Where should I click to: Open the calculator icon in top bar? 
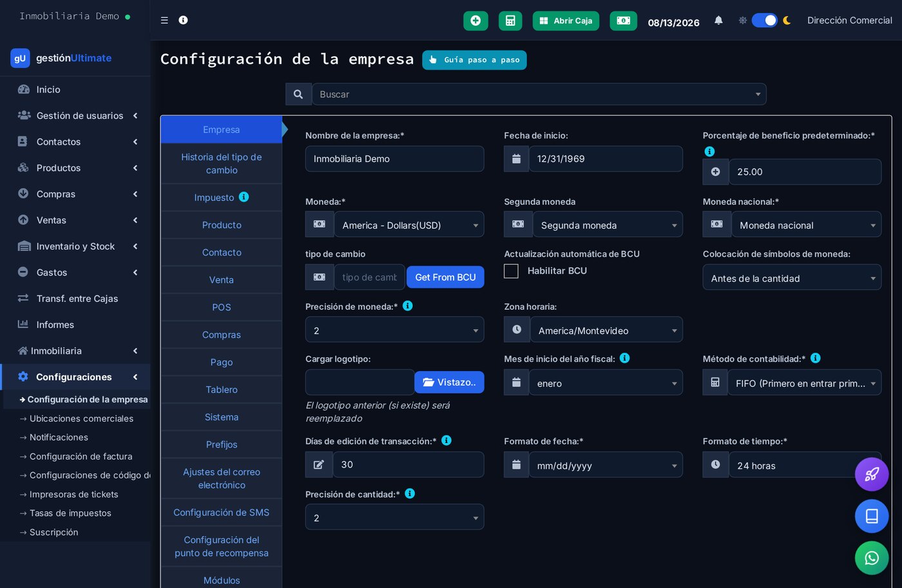[x=510, y=21]
